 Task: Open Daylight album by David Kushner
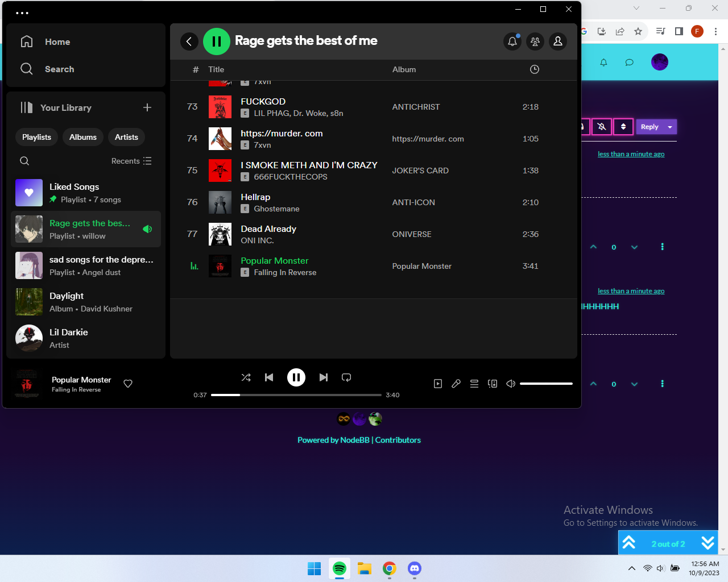[x=86, y=302]
